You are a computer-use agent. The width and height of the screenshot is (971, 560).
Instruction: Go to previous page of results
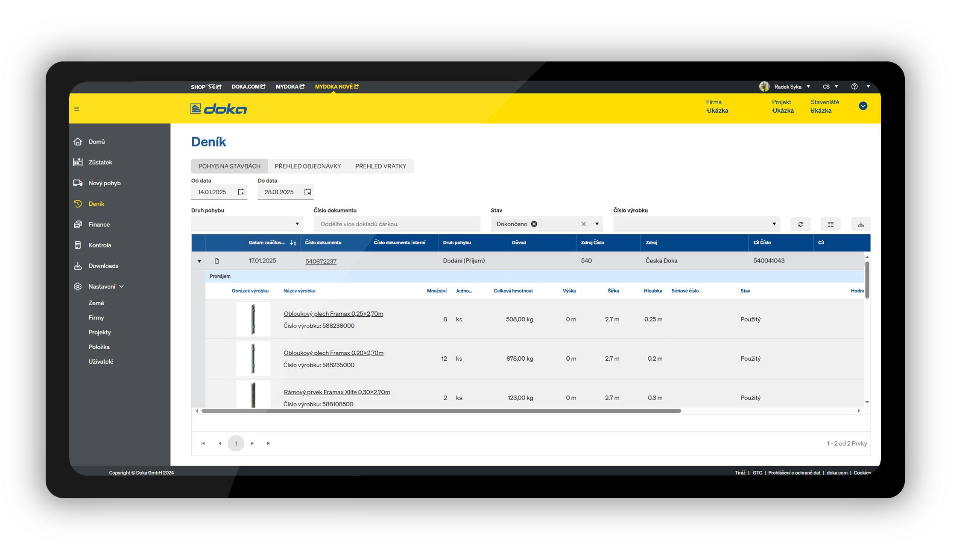tap(219, 443)
